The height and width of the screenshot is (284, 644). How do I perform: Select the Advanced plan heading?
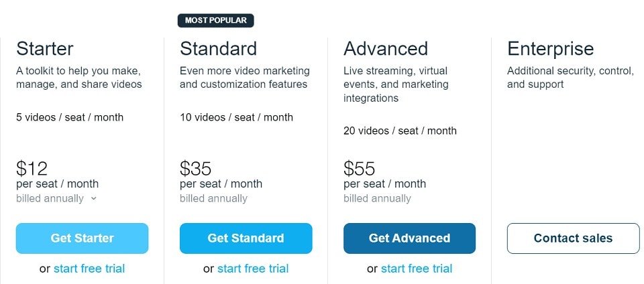(x=386, y=48)
